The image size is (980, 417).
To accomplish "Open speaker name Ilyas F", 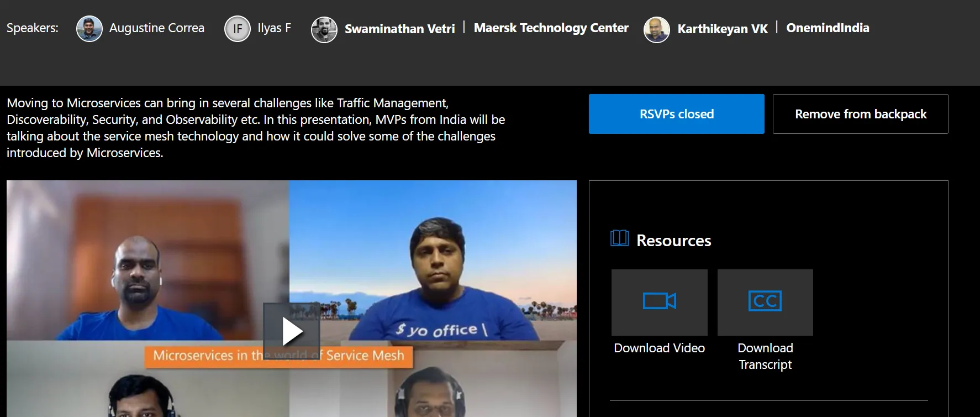I will click(x=274, y=28).
